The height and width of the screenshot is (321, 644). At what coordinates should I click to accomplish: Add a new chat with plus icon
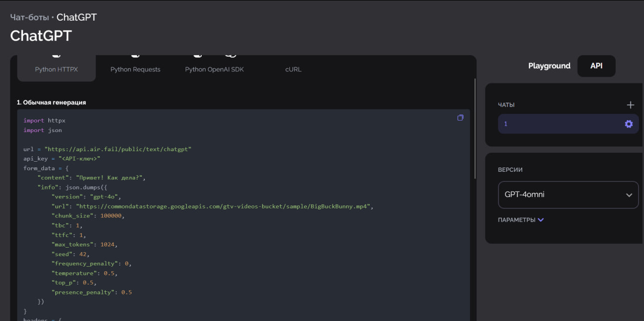[630, 105]
